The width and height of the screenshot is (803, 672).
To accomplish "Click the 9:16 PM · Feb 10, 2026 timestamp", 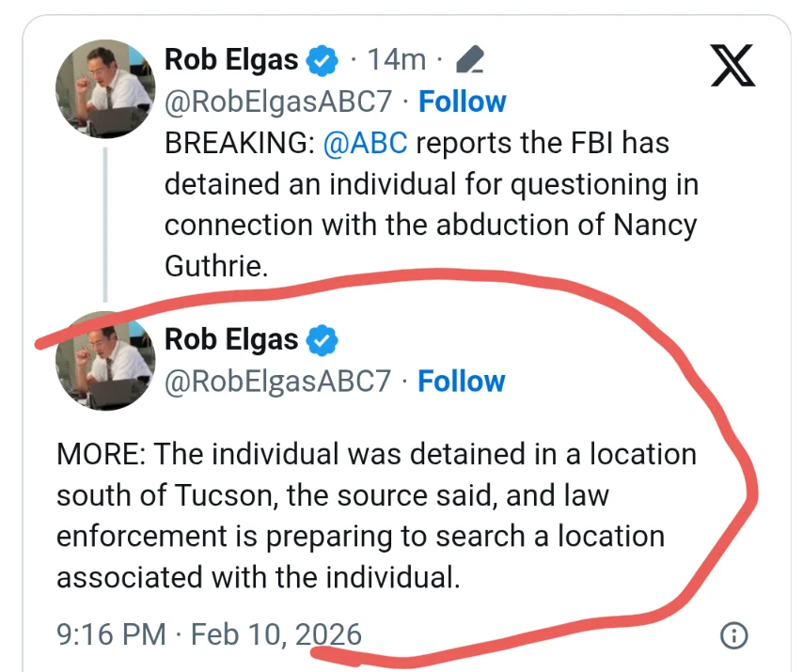I will pos(209,634).
